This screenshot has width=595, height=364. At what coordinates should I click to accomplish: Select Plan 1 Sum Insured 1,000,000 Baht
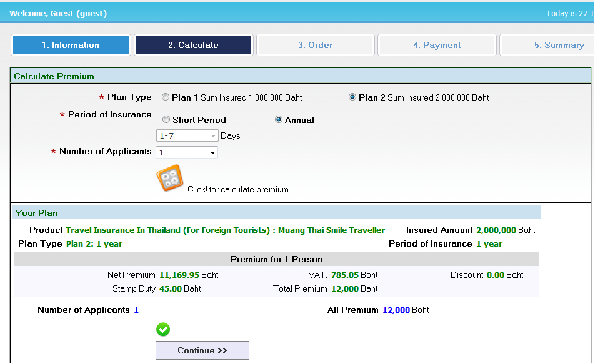(x=166, y=97)
